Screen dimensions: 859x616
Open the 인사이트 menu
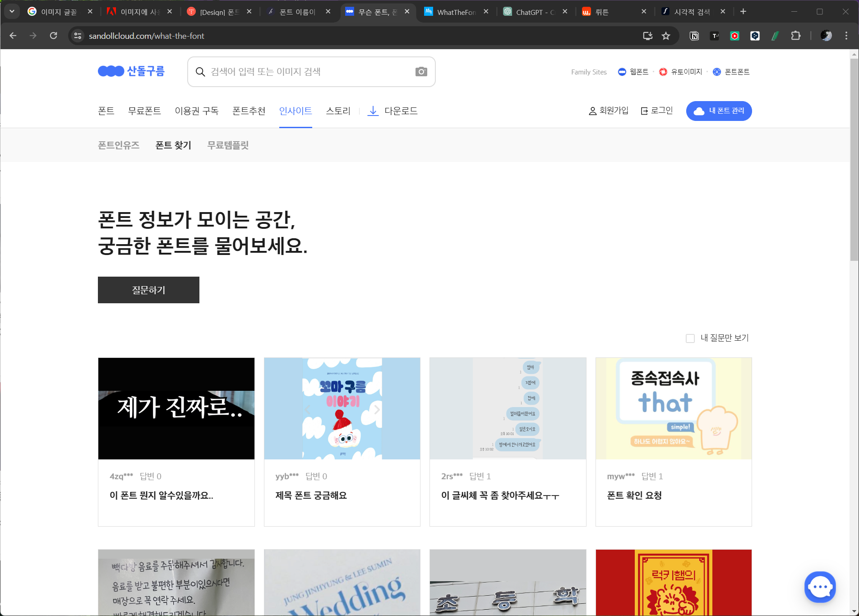296,111
